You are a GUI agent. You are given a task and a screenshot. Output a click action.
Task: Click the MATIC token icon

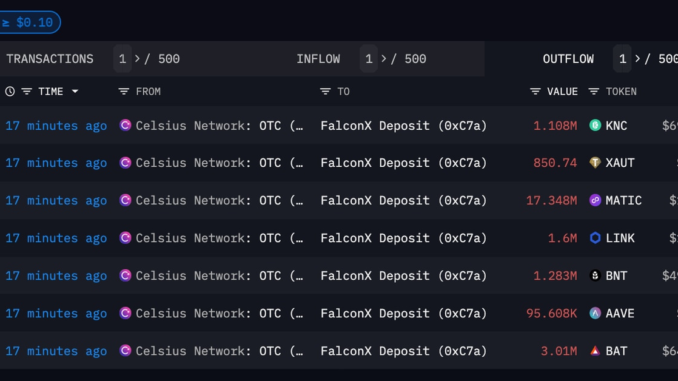click(595, 200)
